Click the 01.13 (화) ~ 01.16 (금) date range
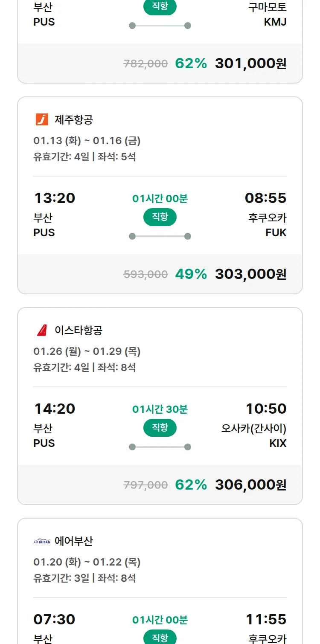320x644 pixels. pos(87,141)
